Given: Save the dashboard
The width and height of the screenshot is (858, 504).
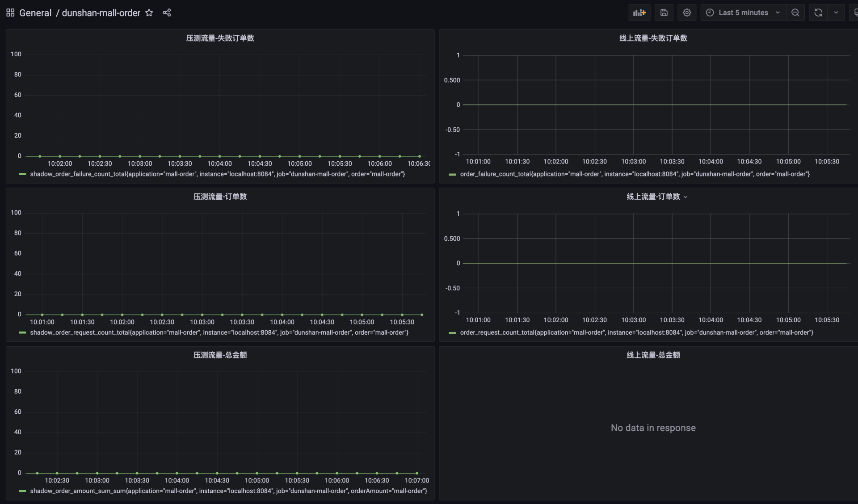Looking at the screenshot, I should pos(664,13).
